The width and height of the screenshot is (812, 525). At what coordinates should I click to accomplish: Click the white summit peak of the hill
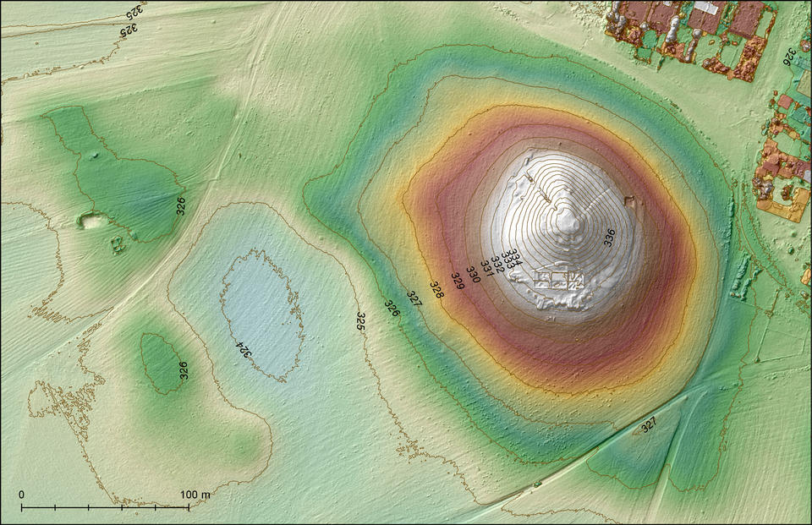tap(568, 221)
